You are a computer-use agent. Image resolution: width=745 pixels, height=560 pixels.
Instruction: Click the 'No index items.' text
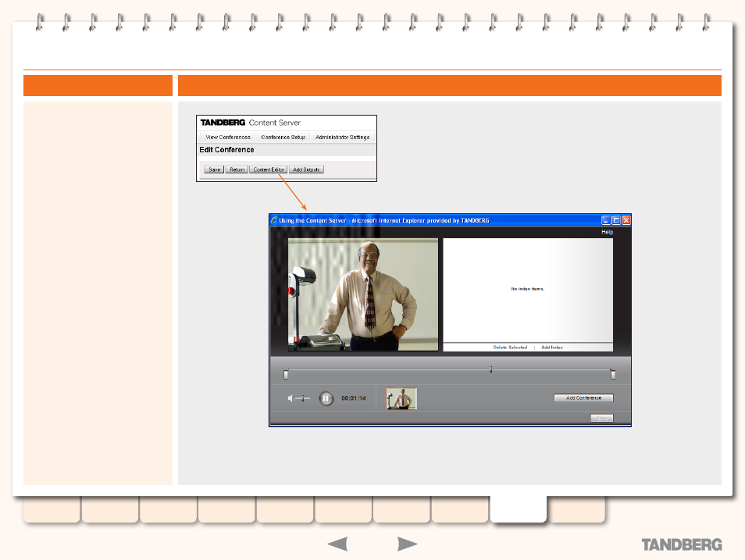pyautogui.click(x=527, y=289)
